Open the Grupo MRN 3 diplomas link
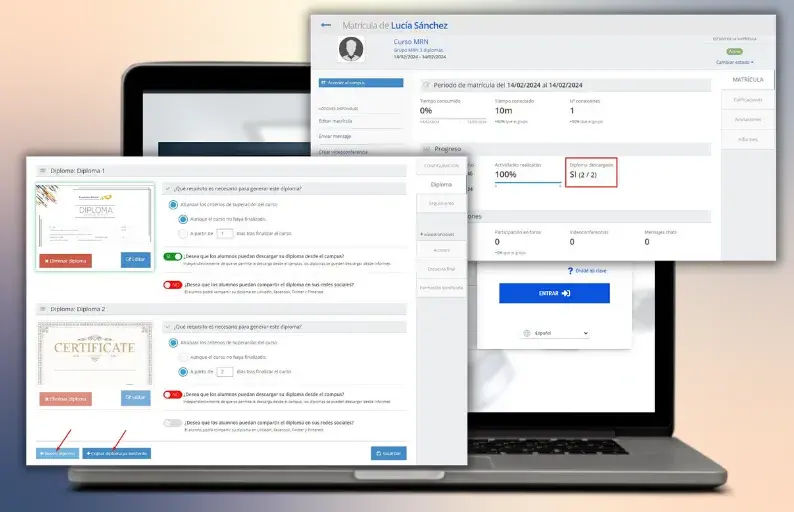794x512 pixels. click(x=418, y=50)
